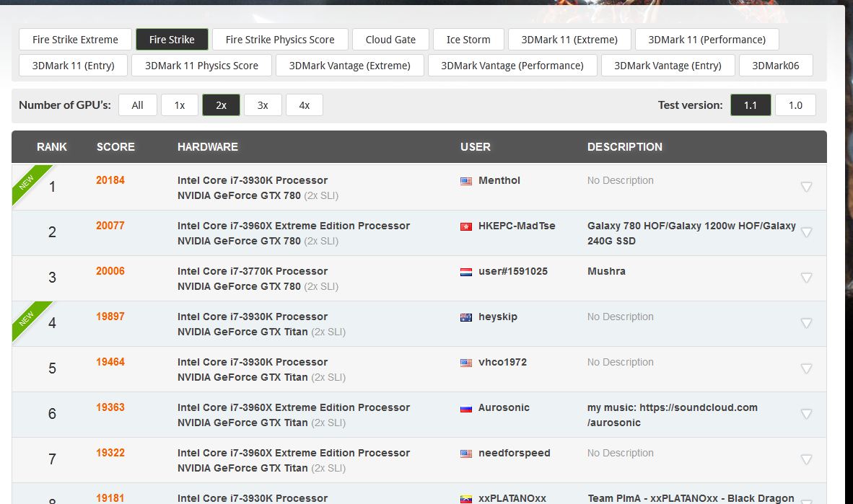Click the SCORE column header
This screenshot has width=853, height=504.
click(115, 147)
